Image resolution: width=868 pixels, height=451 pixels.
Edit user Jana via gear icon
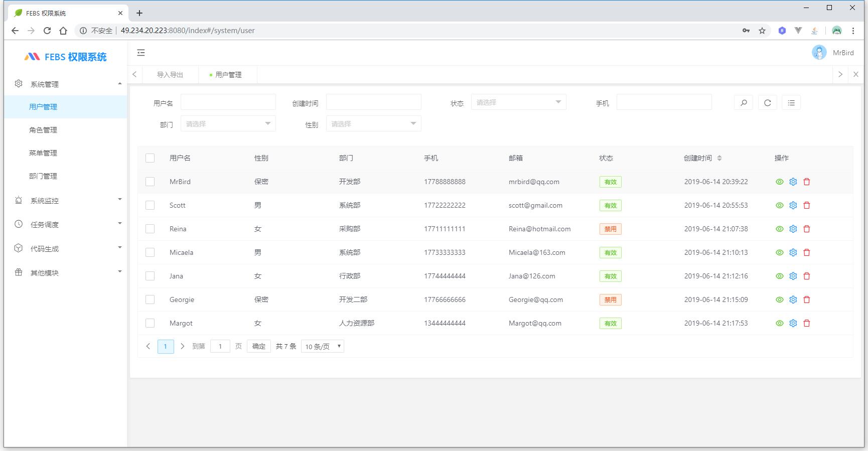793,276
